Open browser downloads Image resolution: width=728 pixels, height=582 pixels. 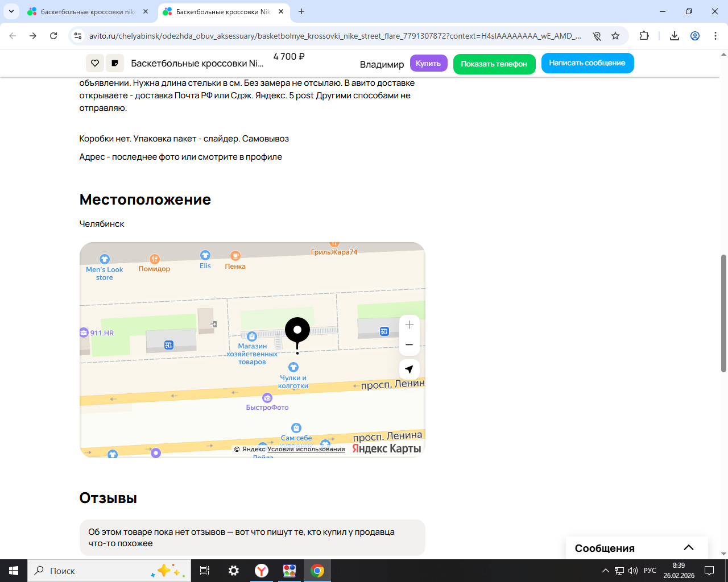tap(675, 36)
